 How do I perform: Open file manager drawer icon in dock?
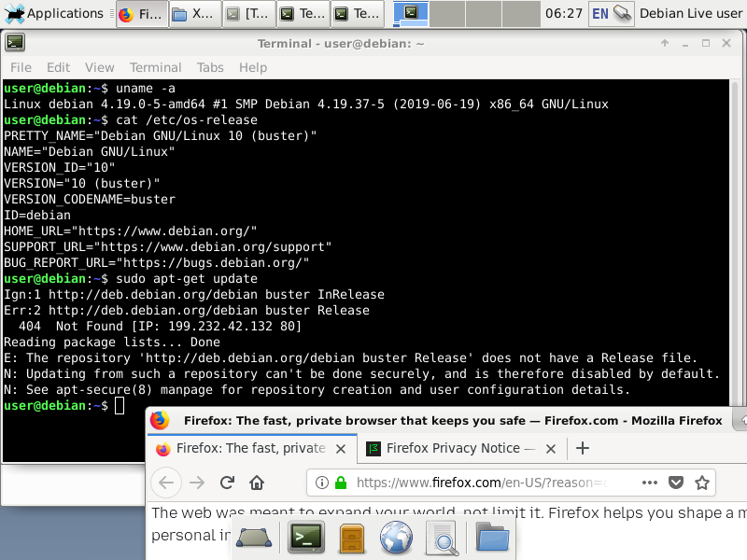pyautogui.click(x=352, y=539)
